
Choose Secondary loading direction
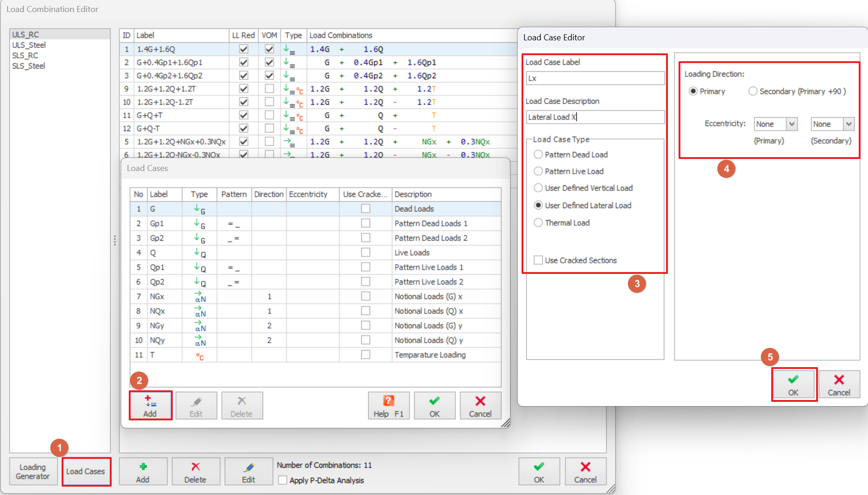753,91
